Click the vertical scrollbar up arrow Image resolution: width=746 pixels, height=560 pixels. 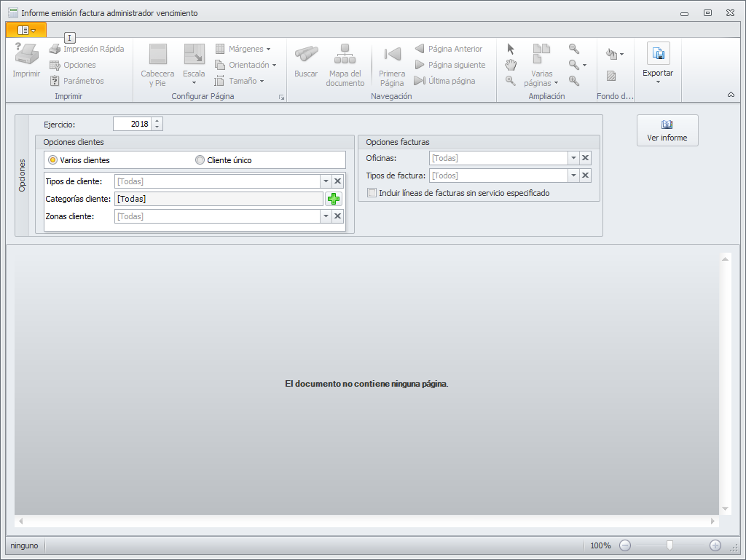(x=725, y=259)
